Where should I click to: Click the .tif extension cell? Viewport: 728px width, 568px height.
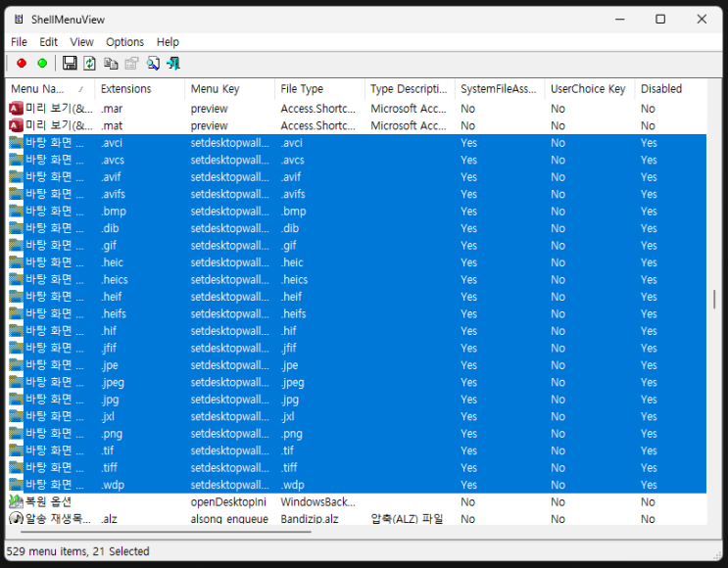click(107, 450)
